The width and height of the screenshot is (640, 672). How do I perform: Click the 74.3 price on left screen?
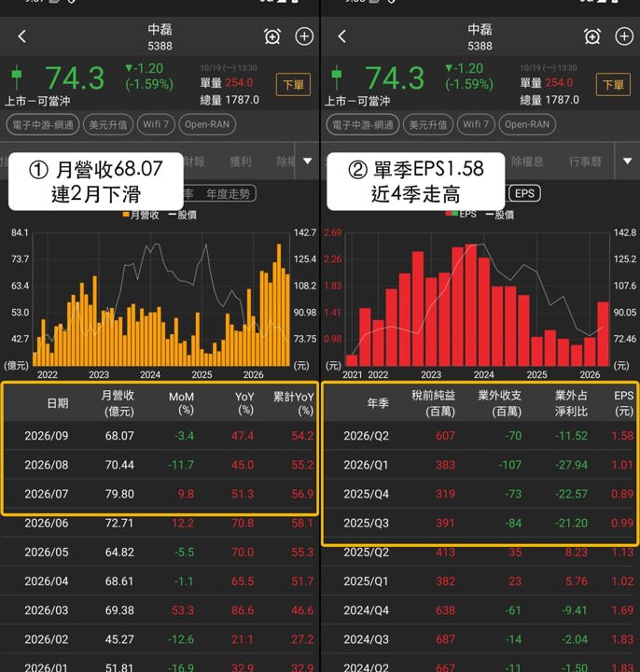(x=75, y=78)
